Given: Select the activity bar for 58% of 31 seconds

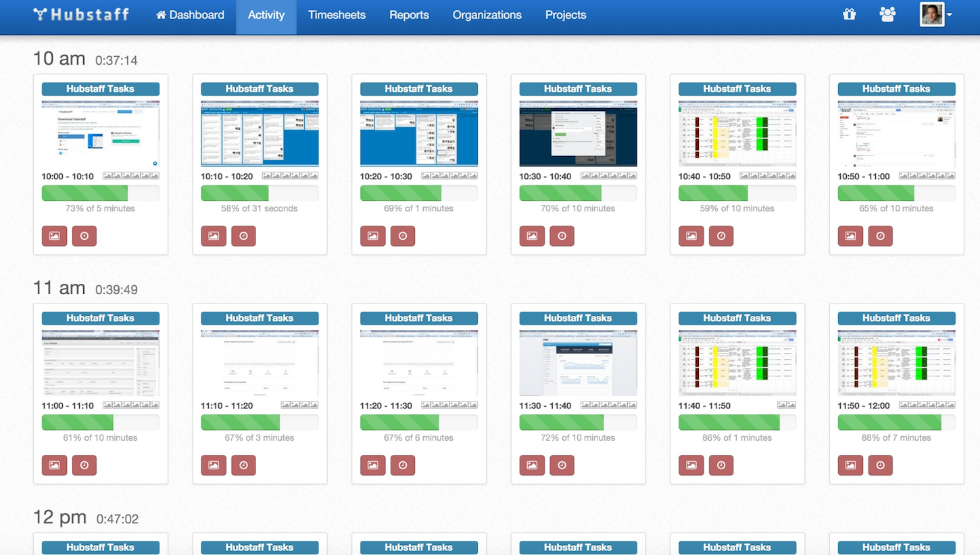Looking at the screenshot, I should (260, 193).
